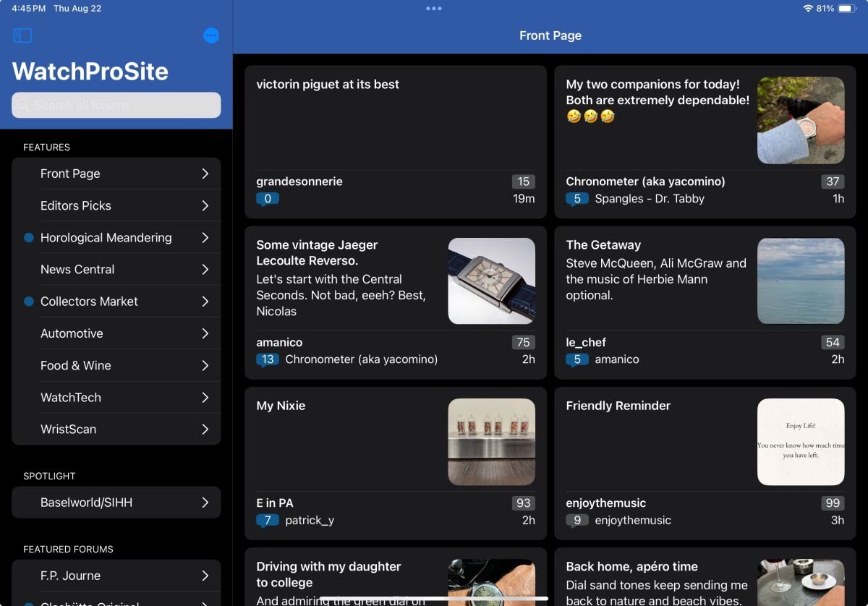Image resolution: width=868 pixels, height=606 pixels.
Task: Expand WatchTech chevron
Action: coord(205,397)
